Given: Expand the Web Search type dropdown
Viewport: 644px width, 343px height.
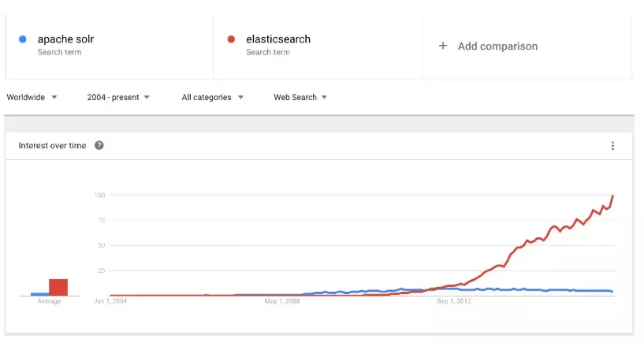Looking at the screenshot, I should [300, 97].
